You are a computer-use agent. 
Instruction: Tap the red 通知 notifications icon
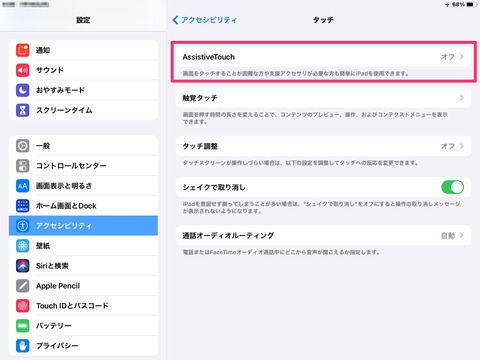point(23,50)
